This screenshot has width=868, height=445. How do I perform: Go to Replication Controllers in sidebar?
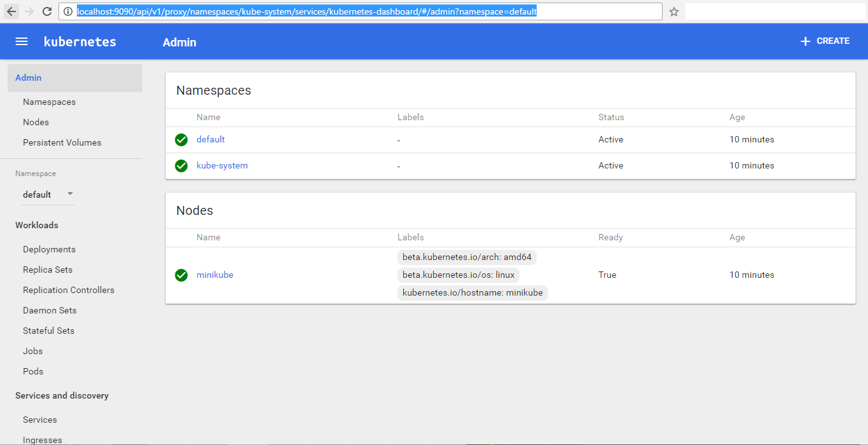(69, 290)
